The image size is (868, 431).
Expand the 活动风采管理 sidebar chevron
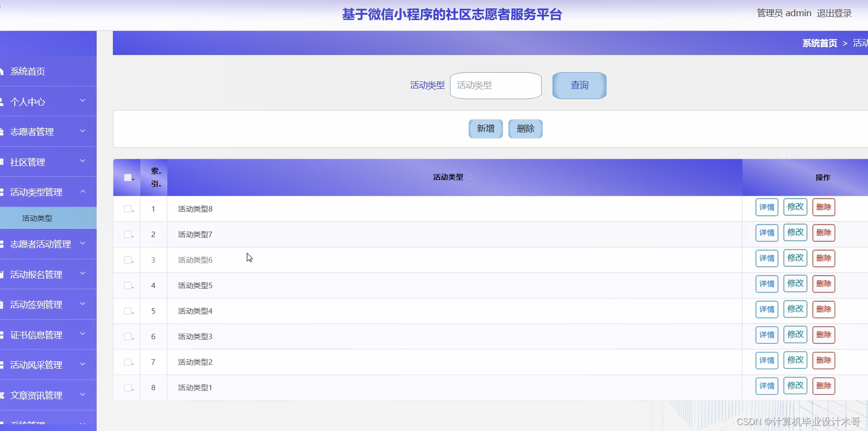tap(83, 364)
